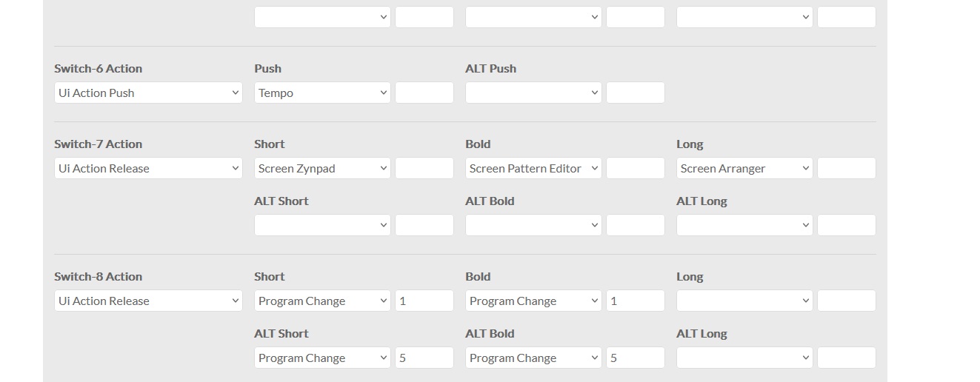
Task: Expand the Switch-6 ALT Push dropdown
Action: [x=533, y=93]
